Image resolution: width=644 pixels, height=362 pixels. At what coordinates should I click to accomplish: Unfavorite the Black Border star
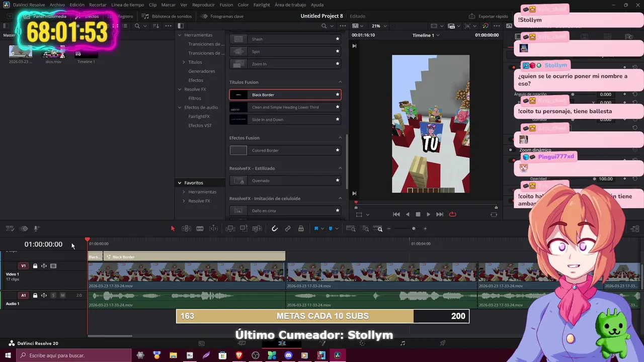tap(338, 95)
